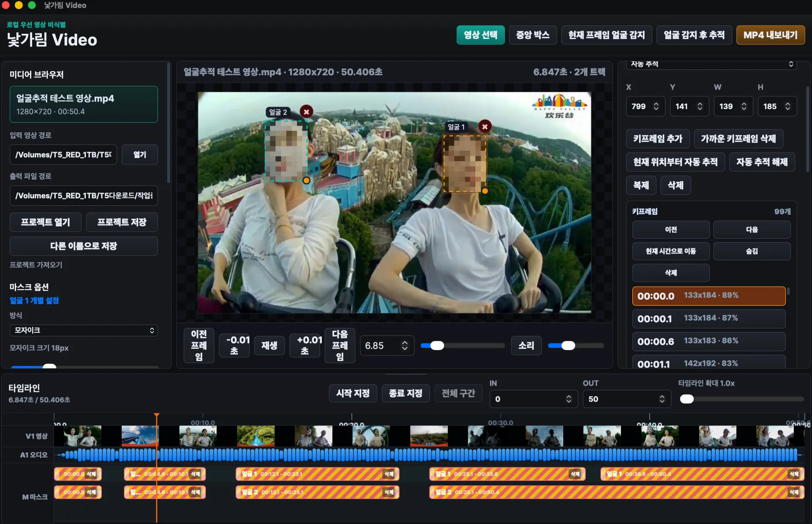The image size is (812, 524).
Task: Adjust the IN value stepper arrows
Action: point(569,399)
